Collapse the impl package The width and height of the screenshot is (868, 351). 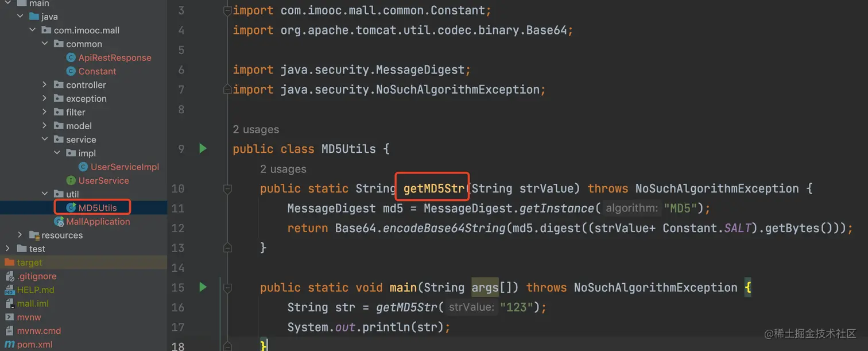(x=57, y=153)
